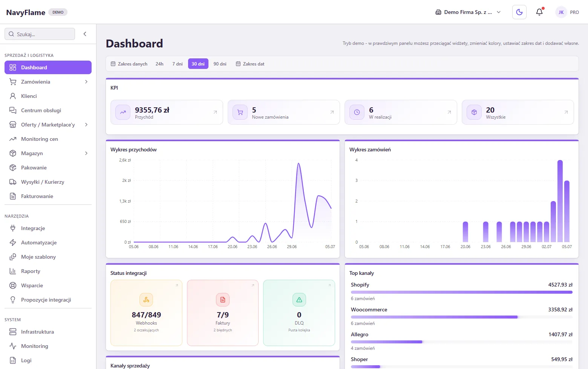Viewport: 588px width, 369px height.
Task: Expand the Oferty / Marketplace'y chevron
Action: tap(86, 125)
